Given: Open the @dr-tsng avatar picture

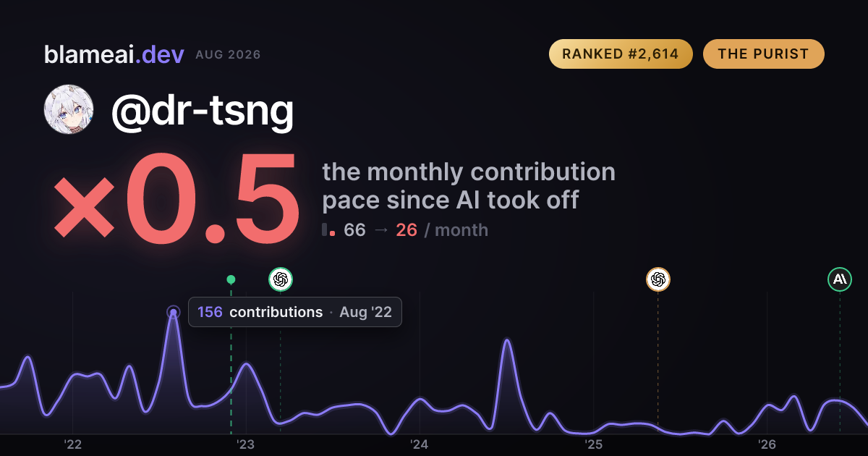Looking at the screenshot, I should pyautogui.click(x=69, y=109).
